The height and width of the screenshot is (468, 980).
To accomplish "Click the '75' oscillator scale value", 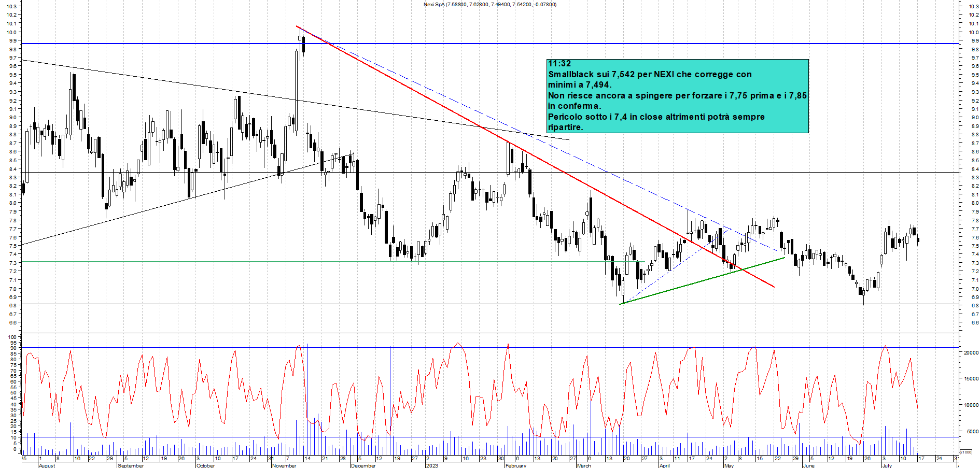I will tap(13, 365).
